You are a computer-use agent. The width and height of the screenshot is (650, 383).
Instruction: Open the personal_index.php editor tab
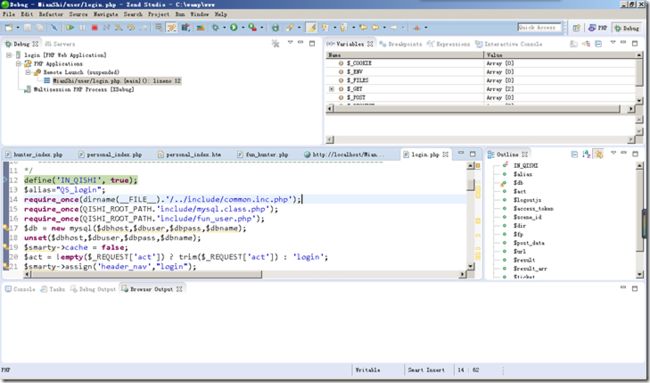[110, 155]
